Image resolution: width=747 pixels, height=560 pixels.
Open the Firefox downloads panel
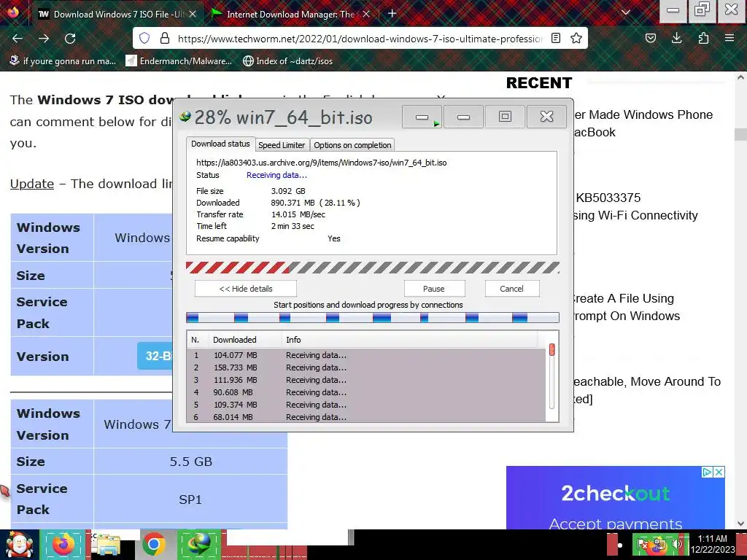tap(676, 38)
